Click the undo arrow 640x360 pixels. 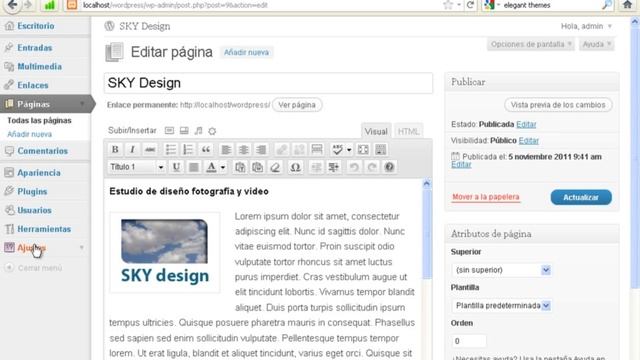click(x=354, y=167)
